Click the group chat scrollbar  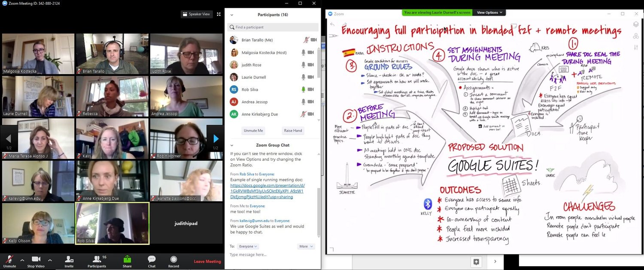(x=319, y=212)
